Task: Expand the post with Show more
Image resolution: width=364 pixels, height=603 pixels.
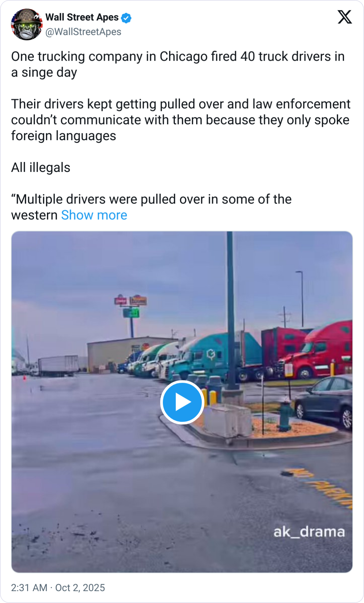Action: pos(94,215)
